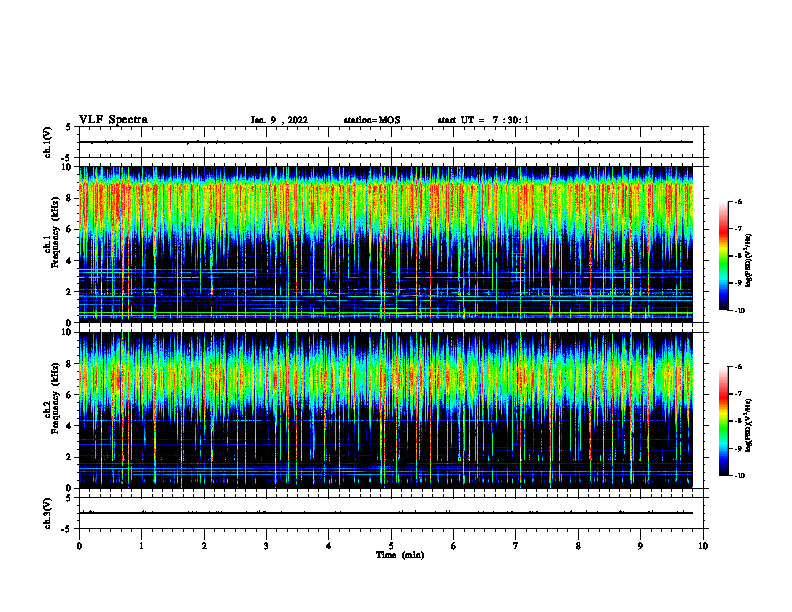Click the ch.2 spectrogram color bar

tap(723, 421)
